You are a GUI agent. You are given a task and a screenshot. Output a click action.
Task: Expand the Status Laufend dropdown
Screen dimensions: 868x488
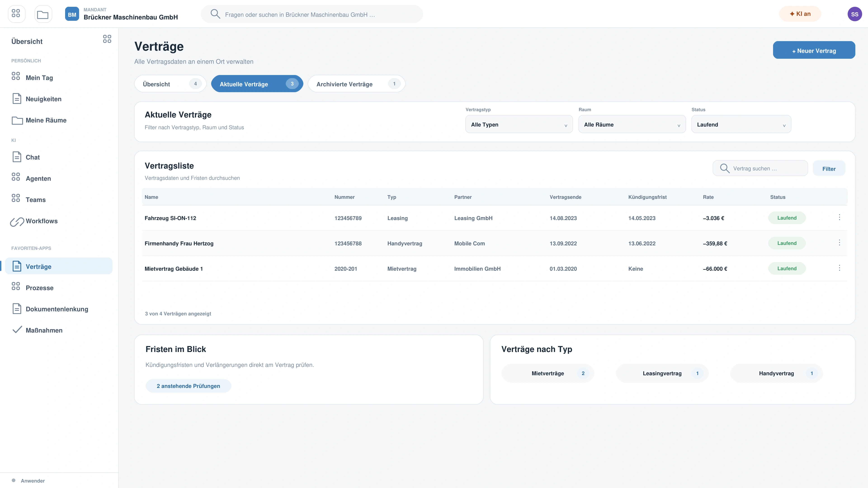coord(741,124)
